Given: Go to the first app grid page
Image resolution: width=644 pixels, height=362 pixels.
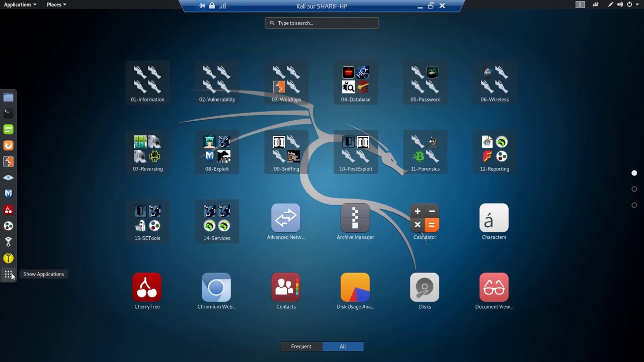Looking at the screenshot, I should click(x=634, y=173).
